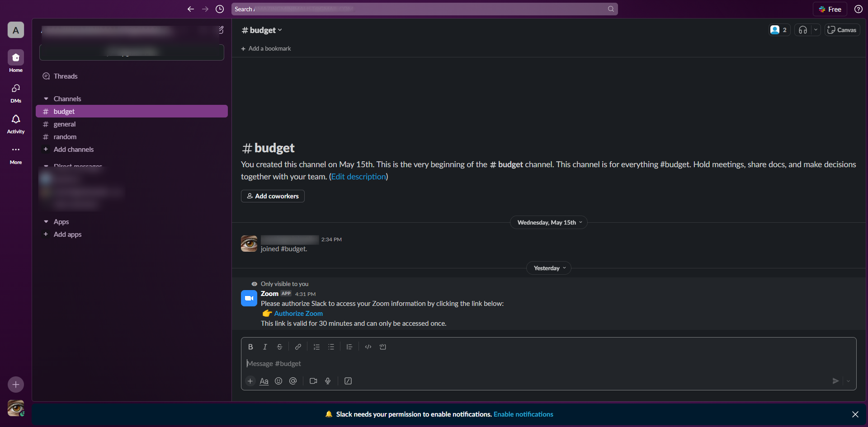Viewport: 868px width, 427px height.
Task: Open the send options dropdown arrow
Action: click(x=848, y=381)
